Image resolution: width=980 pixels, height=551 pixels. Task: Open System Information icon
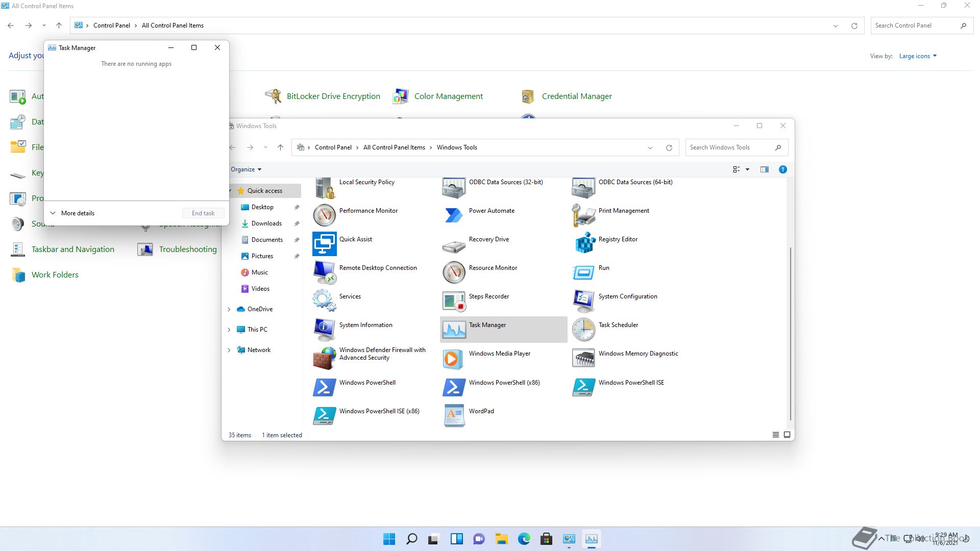click(325, 330)
